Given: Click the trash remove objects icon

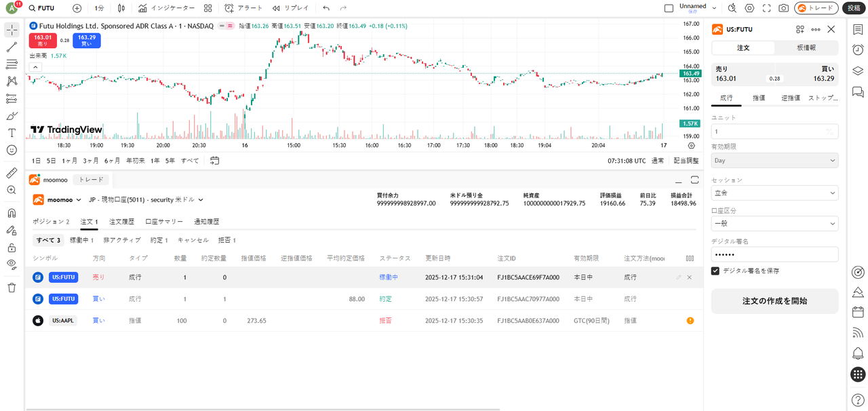Looking at the screenshot, I should point(12,288).
